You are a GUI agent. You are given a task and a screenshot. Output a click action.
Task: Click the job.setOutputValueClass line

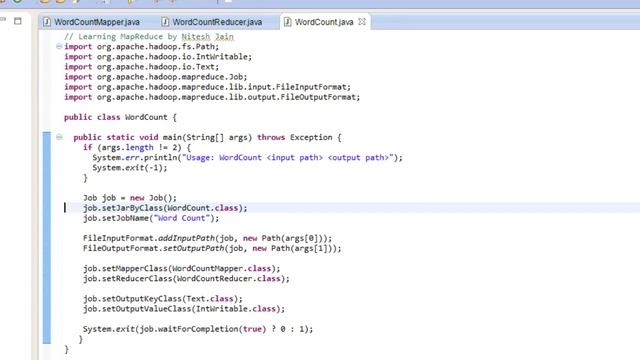coord(184,309)
